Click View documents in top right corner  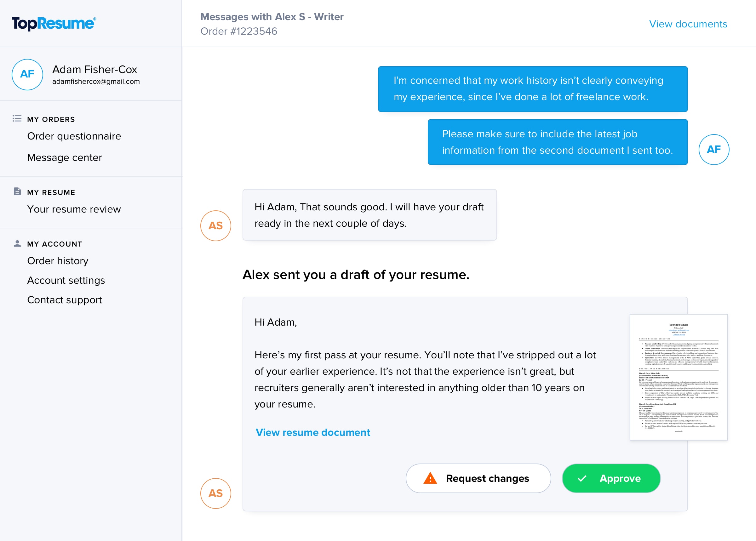pos(689,23)
